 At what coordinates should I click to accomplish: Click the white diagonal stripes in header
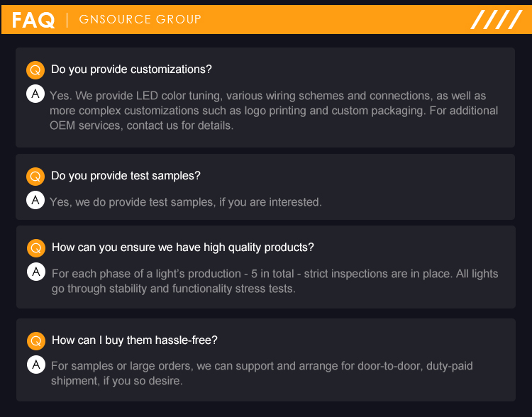(496, 19)
